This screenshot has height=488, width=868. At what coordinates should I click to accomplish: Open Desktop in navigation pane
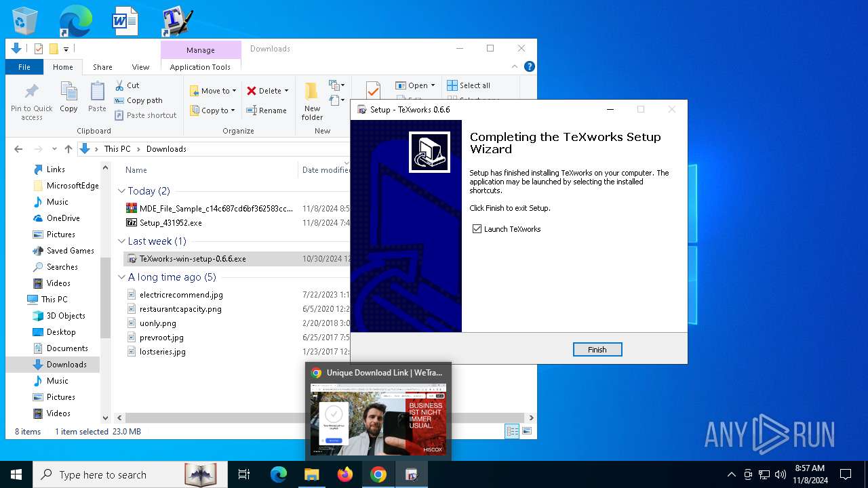click(x=61, y=332)
